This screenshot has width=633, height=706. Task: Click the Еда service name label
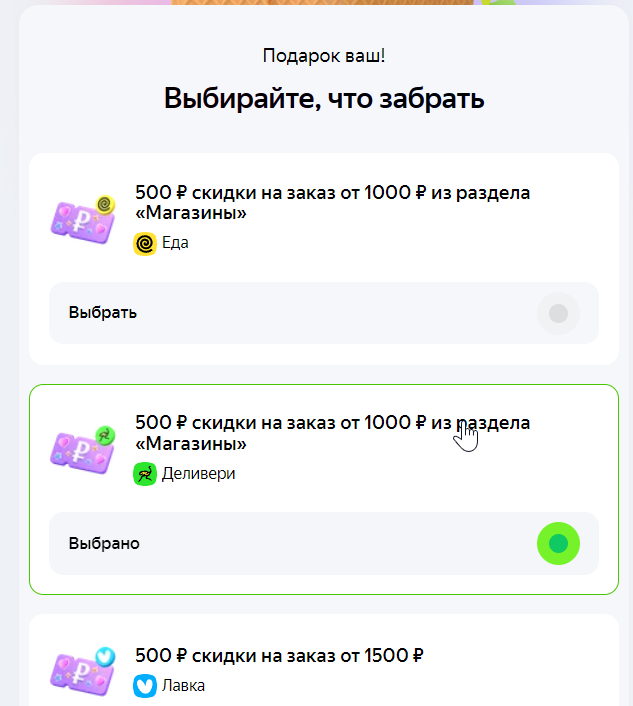(x=175, y=243)
